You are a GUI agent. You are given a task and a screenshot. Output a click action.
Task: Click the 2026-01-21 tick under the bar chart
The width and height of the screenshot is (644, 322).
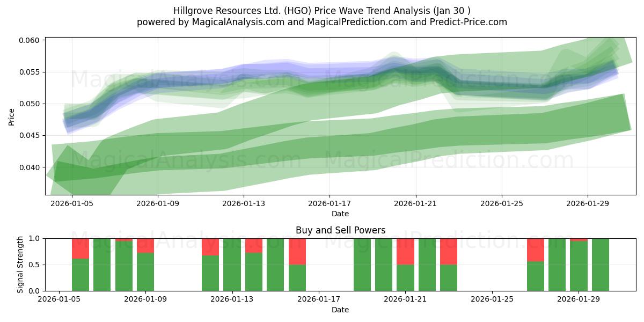(x=405, y=299)
